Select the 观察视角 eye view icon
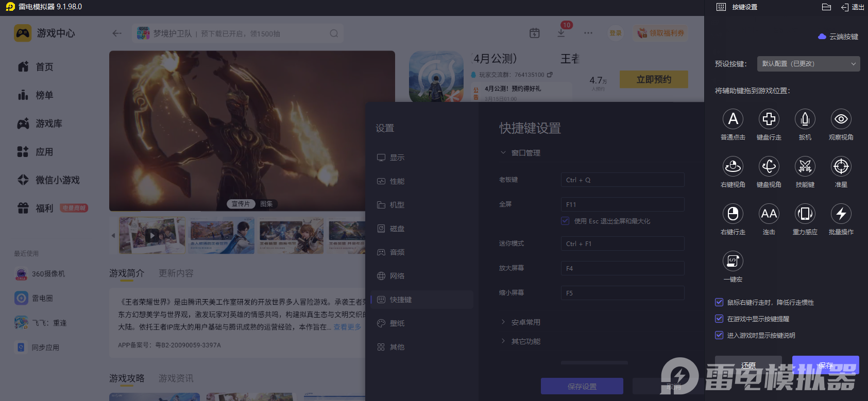Image resolution: width=868 pixels, height=401 pixels. coord(841,119)
